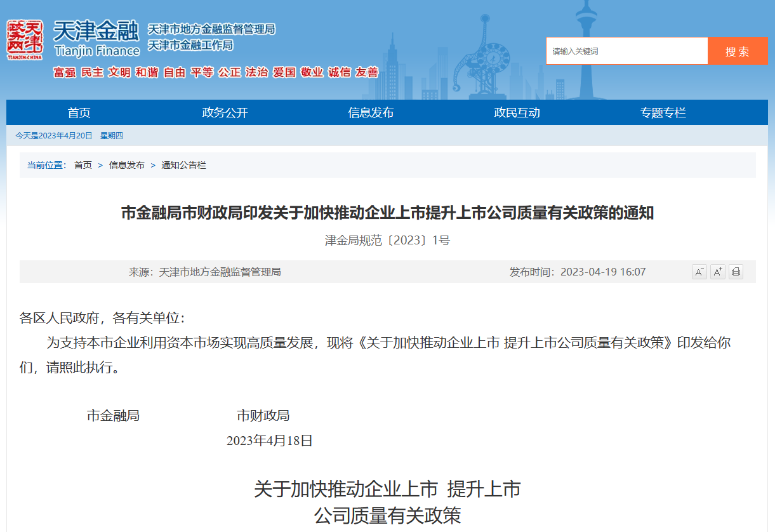Click body text line ending 请照此执行
This screenshot has height=532, width=775.
click(x=70, y=368)
